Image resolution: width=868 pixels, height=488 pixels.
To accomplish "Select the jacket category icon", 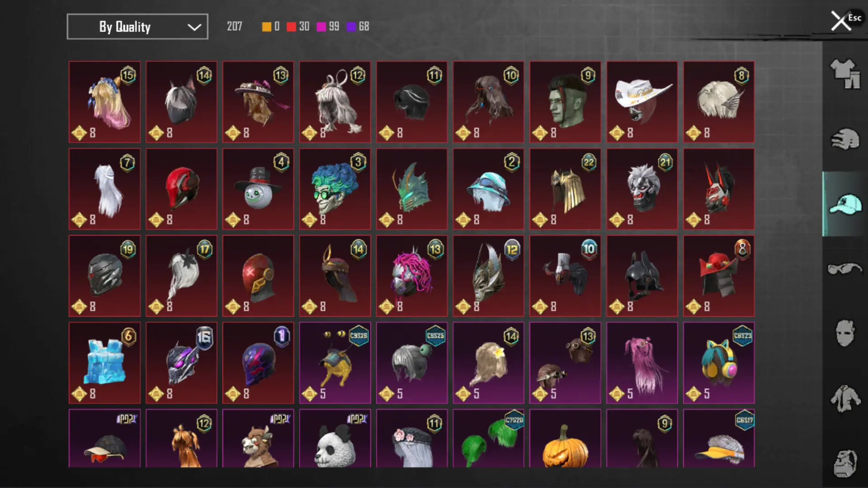I will (845, 399).
